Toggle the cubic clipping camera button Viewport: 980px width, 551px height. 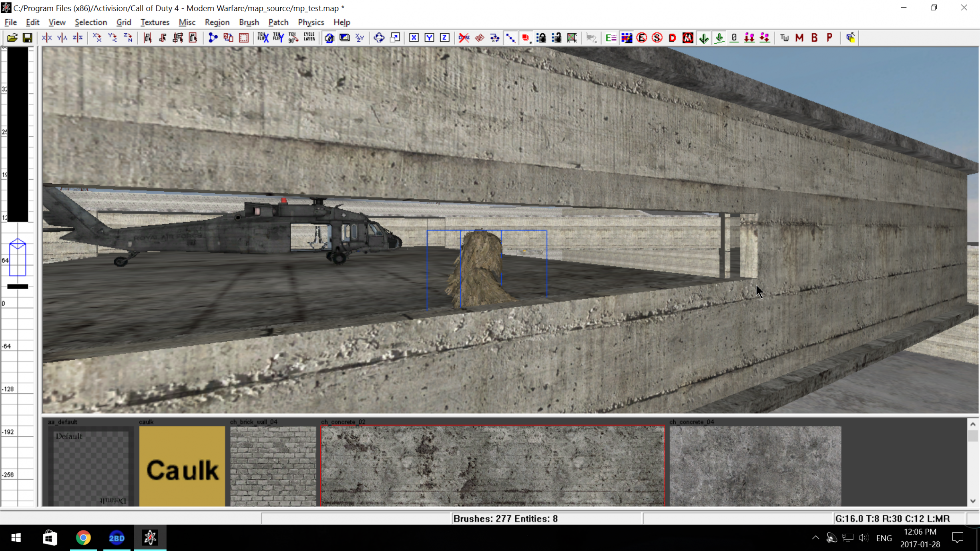pos(329,38)
